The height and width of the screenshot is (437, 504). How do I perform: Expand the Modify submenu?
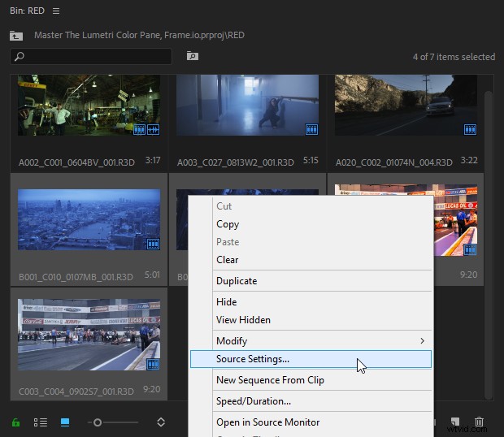click(311, 341)
